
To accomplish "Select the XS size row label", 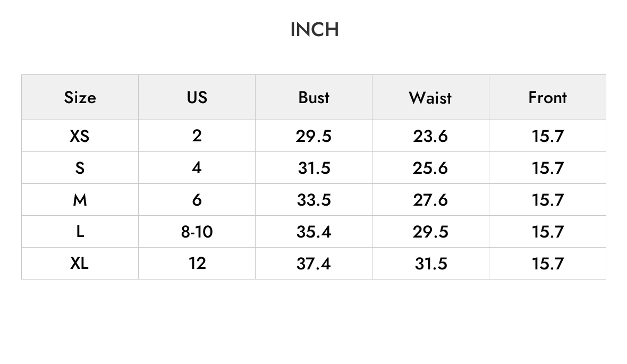I will coord(80,136).
